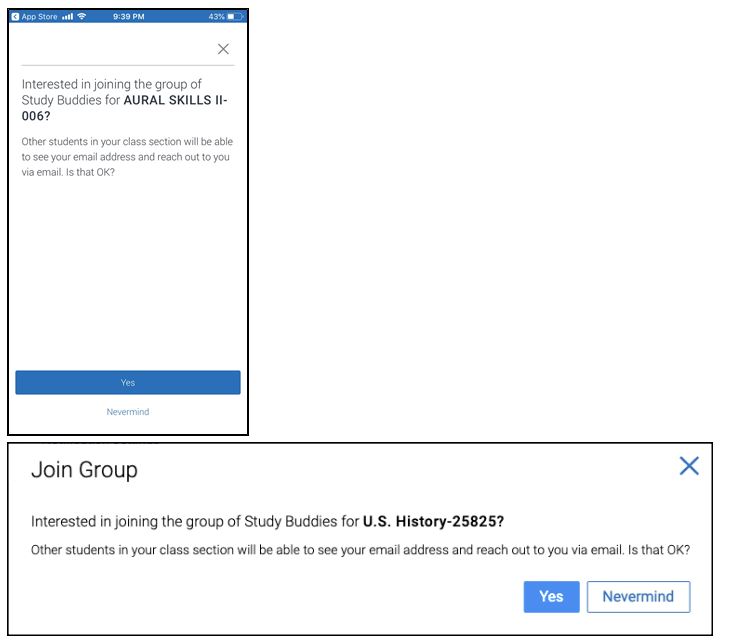The image size is (733, 644).
Task: Click the Join Group dialog title
Action: [84, 469]
